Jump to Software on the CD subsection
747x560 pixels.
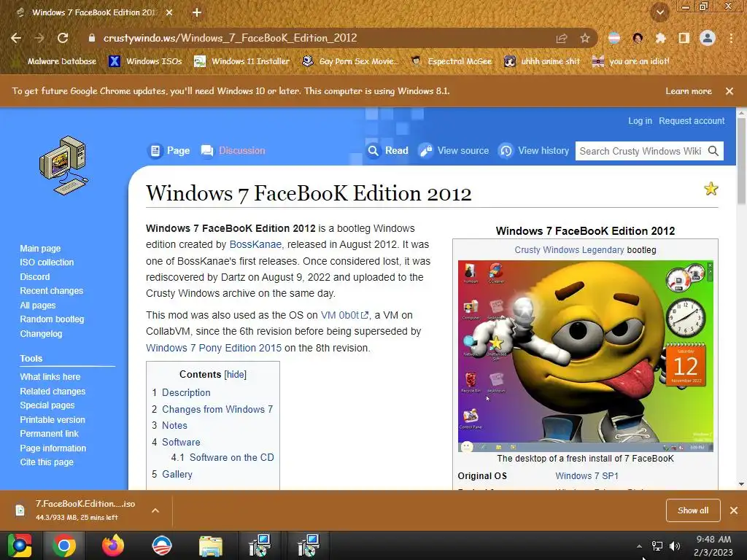[x=231, y=457]
